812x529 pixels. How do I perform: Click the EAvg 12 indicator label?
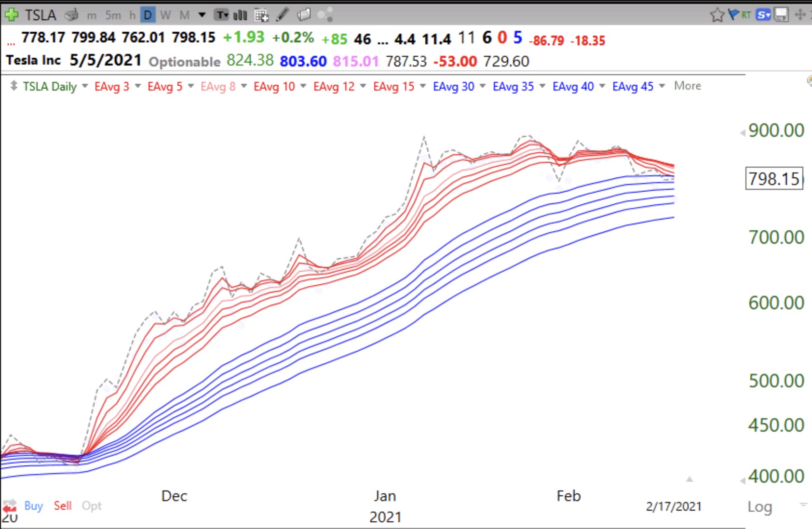pyautogui.click(x=334, y=86)
